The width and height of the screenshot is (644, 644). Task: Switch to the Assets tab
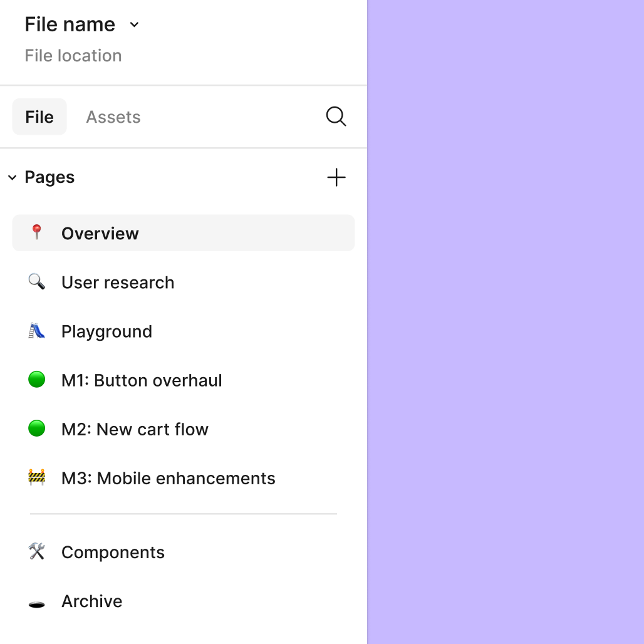coord(113,117)
